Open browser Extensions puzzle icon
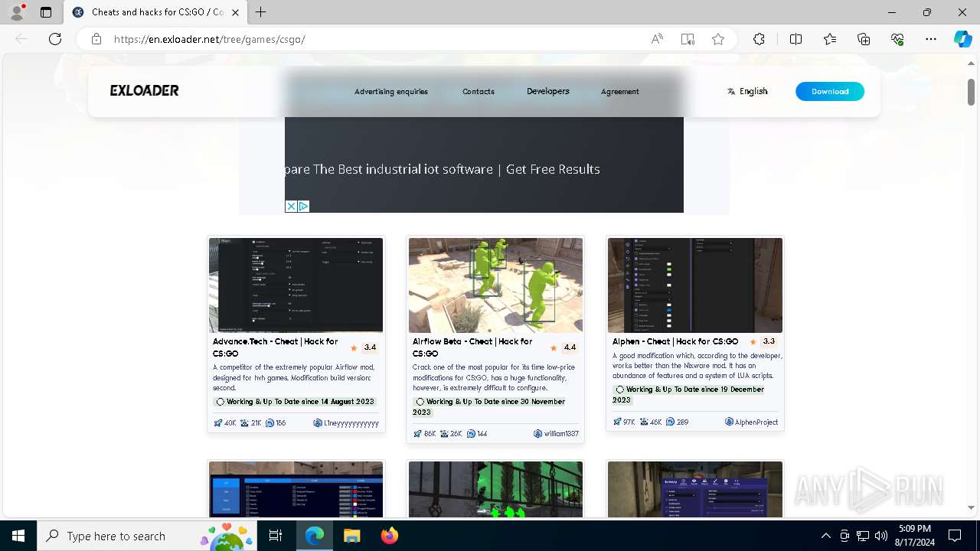The height and width of the screenshot is (551, 980). (x=759, y=39)
